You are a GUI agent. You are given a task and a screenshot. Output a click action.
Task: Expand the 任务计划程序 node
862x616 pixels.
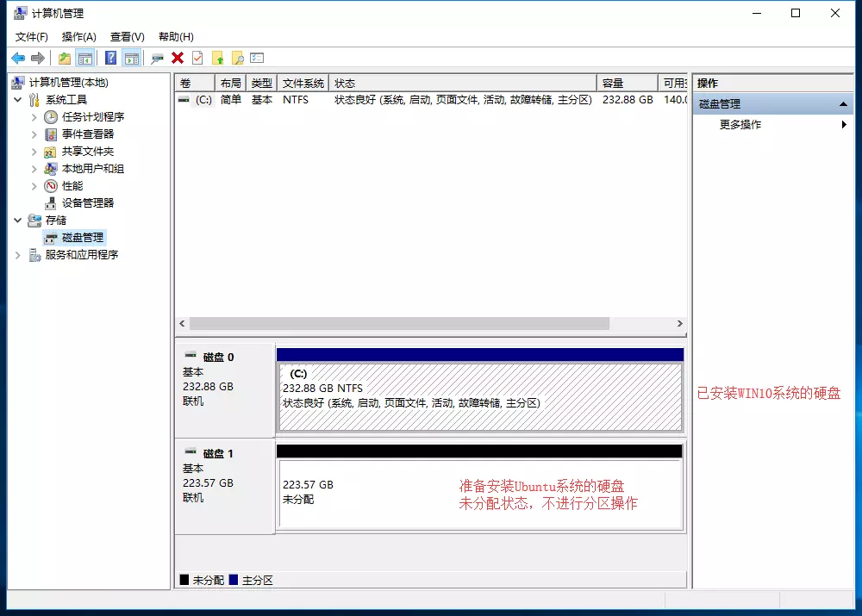(34, 117)
